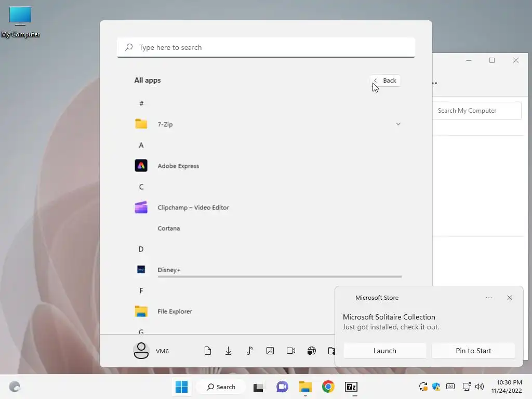
Task: Select the letter A section header
Action: click(x=141, y=145)
